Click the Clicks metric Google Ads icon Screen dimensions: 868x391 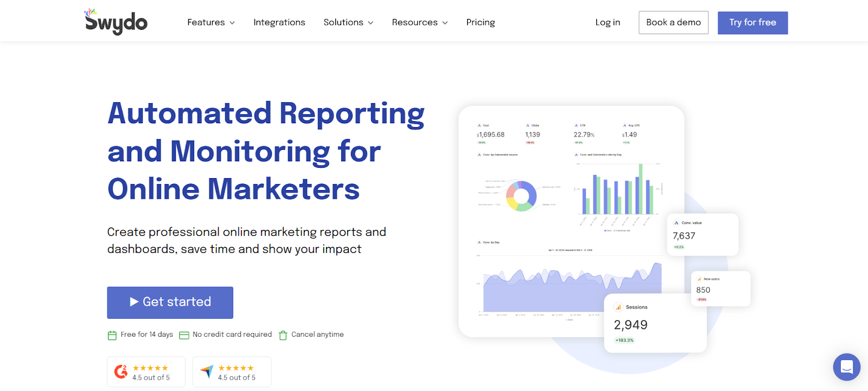pos(528,125)
